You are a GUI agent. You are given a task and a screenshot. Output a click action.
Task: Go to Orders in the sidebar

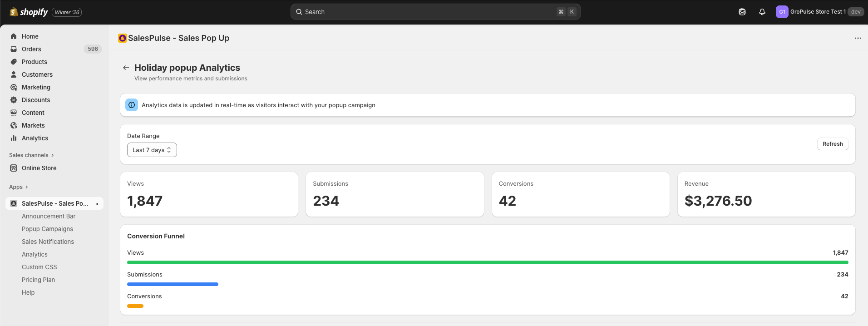pos(31,49)
